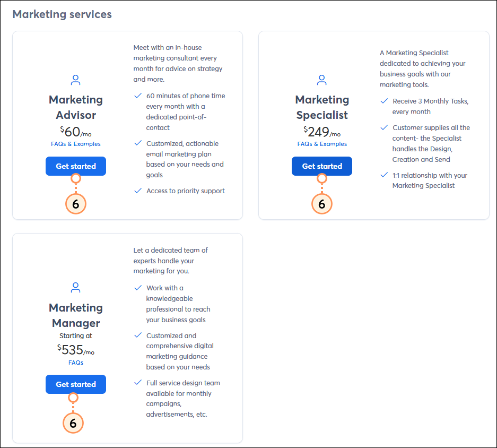Image resolution: width=497 pixels, height=448 pixels.
Task: Click the checkmark beside 'Full service design team'
Action: (138, 383)
